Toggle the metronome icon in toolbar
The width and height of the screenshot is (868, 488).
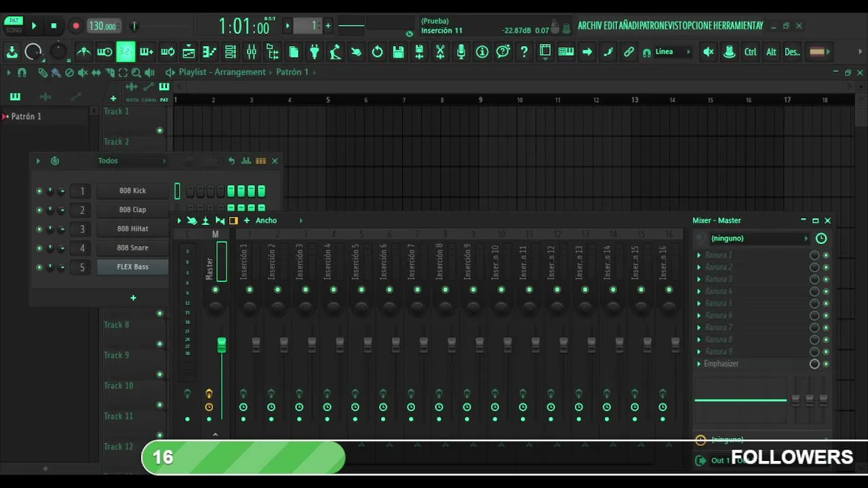point(83,52)
